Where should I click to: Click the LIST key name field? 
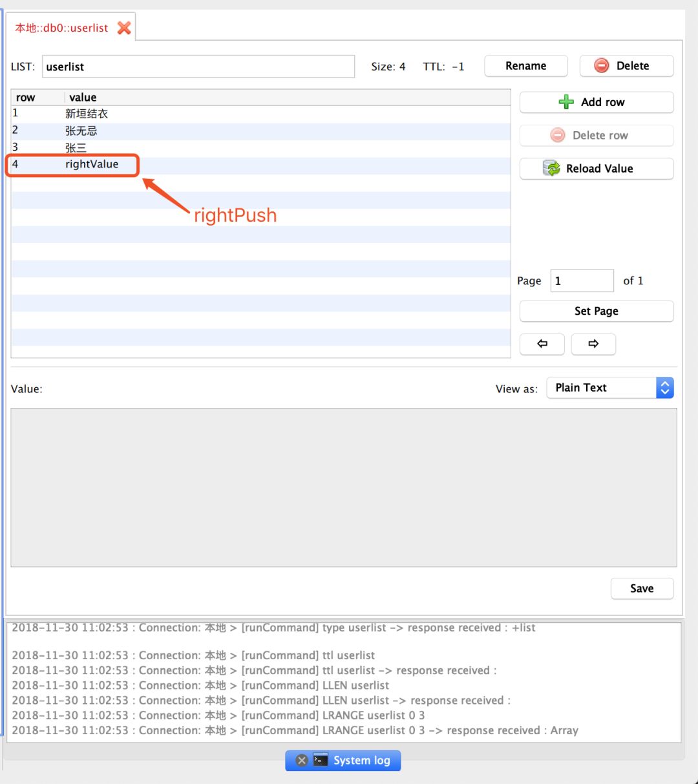(198, 67)
